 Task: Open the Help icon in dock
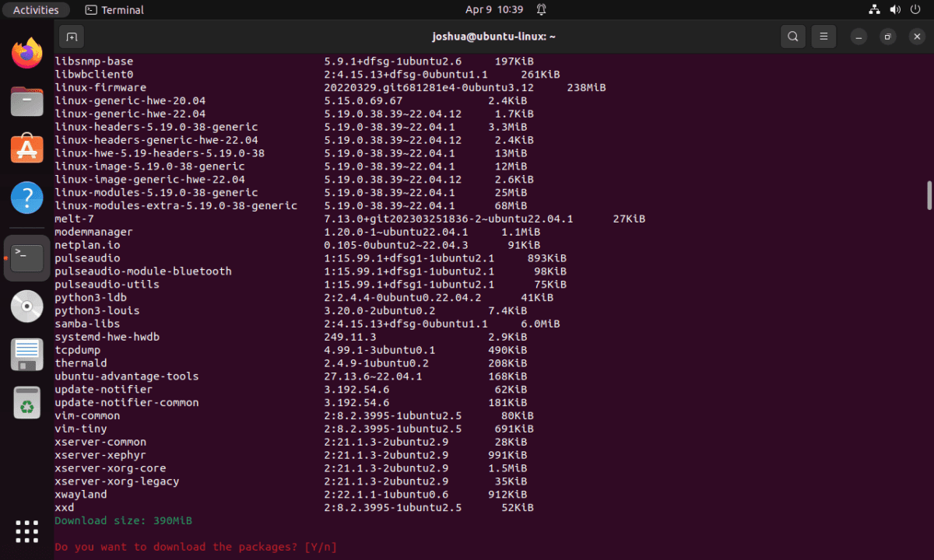(x=27, y=198)
